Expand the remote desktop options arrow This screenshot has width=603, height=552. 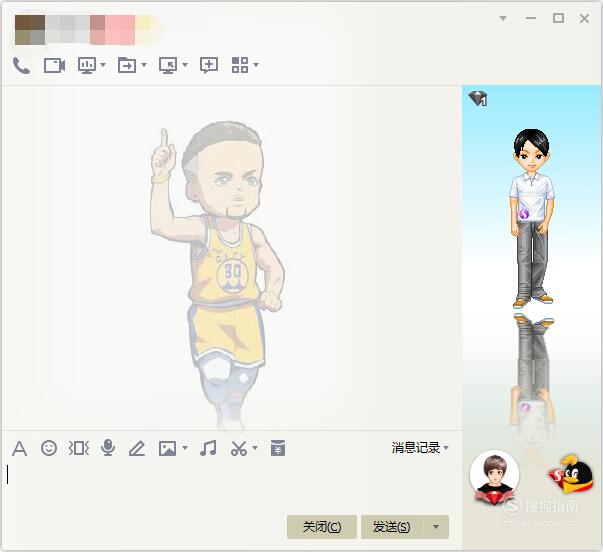(185, 65)
